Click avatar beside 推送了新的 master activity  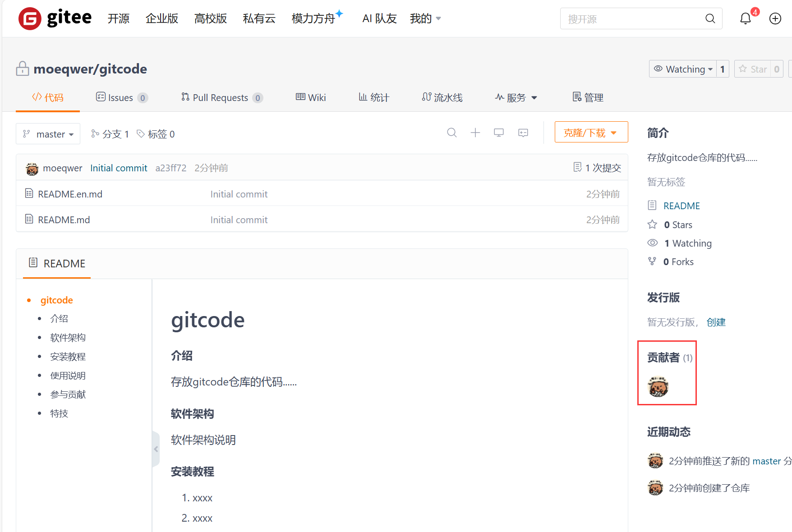(655, 461)
